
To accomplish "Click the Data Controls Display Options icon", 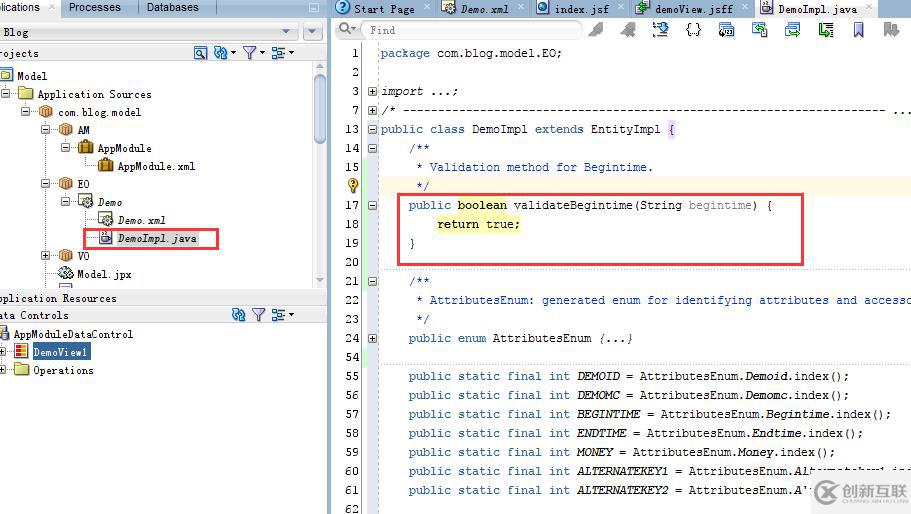I will coord(279,315).
